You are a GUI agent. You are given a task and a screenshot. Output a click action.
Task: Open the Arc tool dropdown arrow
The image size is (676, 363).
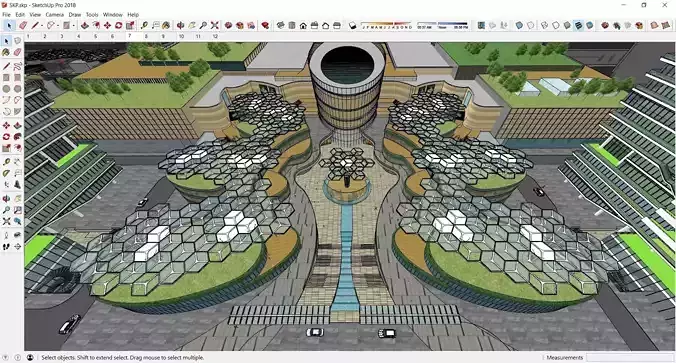(x=57, y=26)
